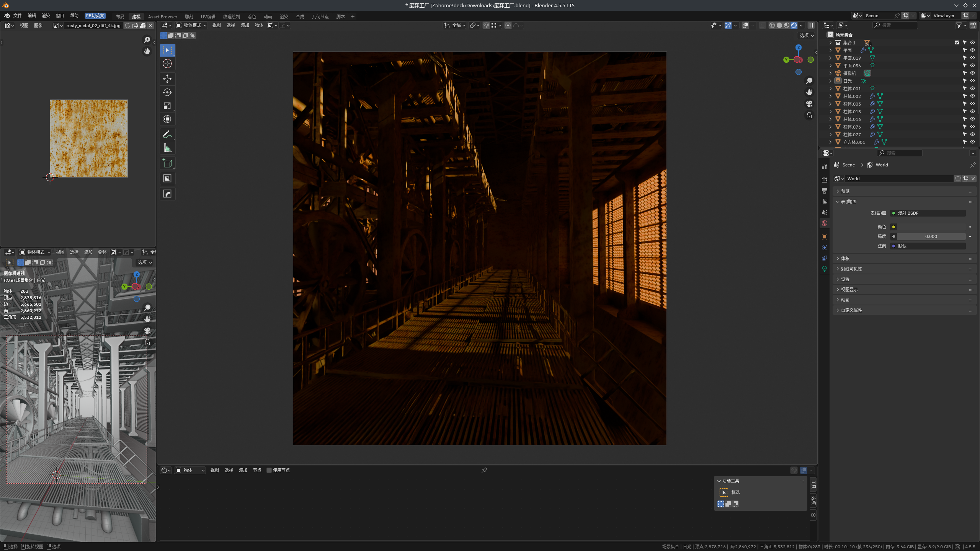The width and height of the screenshot is (980, 551).
Task: Pause the rendered viewport preview
Action: (x=811, y=25)
